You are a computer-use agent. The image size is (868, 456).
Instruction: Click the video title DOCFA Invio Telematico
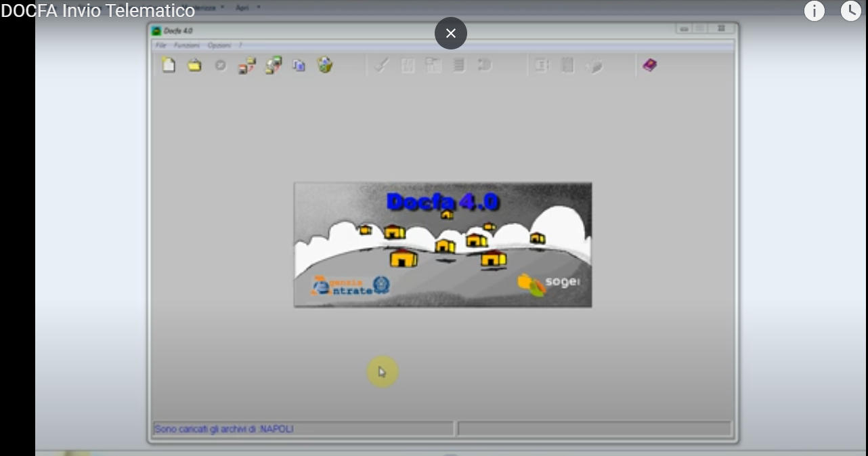pos(98,11)
